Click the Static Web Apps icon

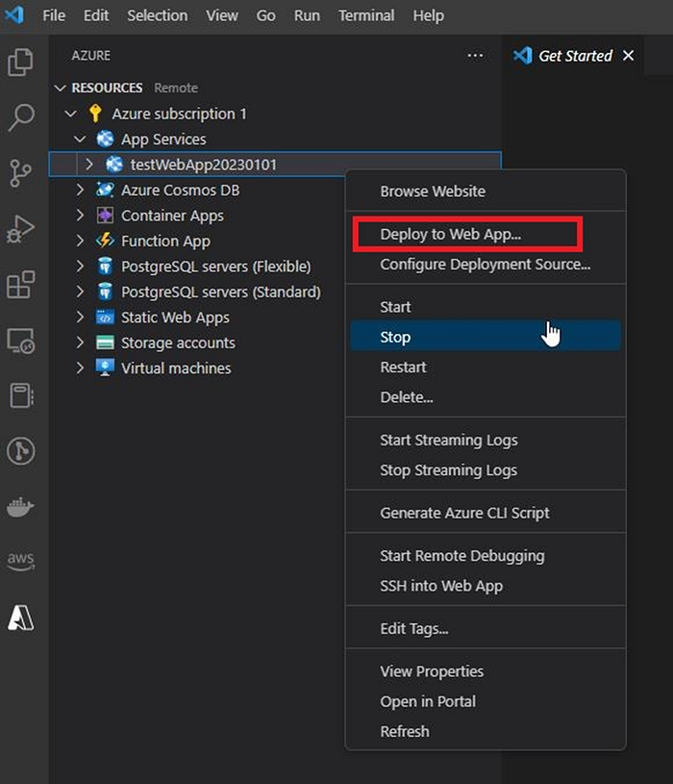tap(105, 317)
